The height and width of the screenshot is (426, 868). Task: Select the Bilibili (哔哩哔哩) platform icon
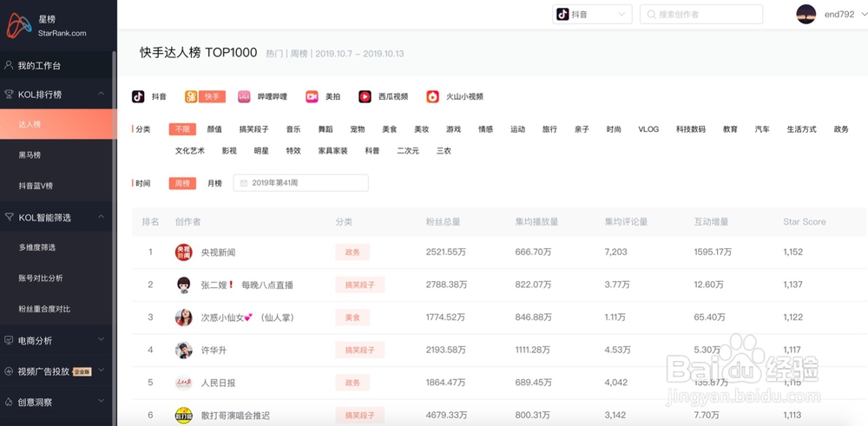(244, 97)
